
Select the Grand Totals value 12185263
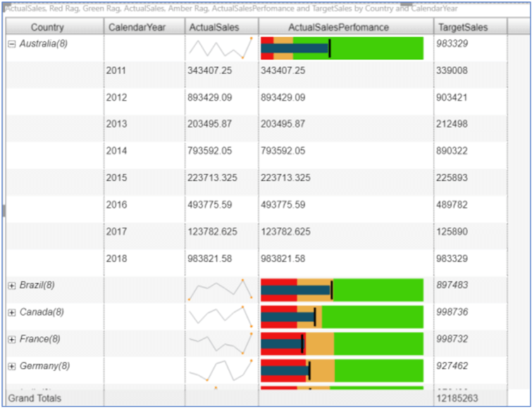click(x=457, y=398)
